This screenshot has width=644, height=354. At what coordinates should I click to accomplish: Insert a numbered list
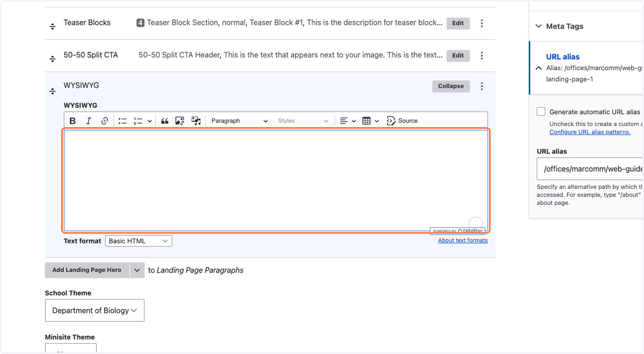tap(138, 121)
